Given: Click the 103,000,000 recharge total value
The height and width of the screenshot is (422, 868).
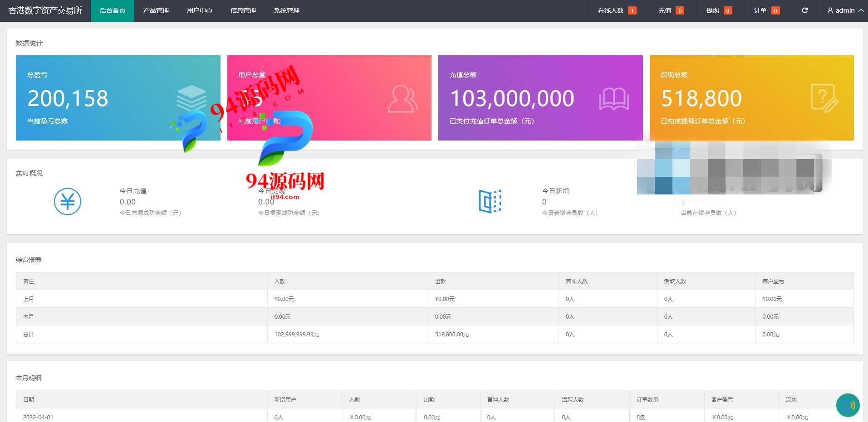Looking at the screenshot, I should tap(512, 98).
